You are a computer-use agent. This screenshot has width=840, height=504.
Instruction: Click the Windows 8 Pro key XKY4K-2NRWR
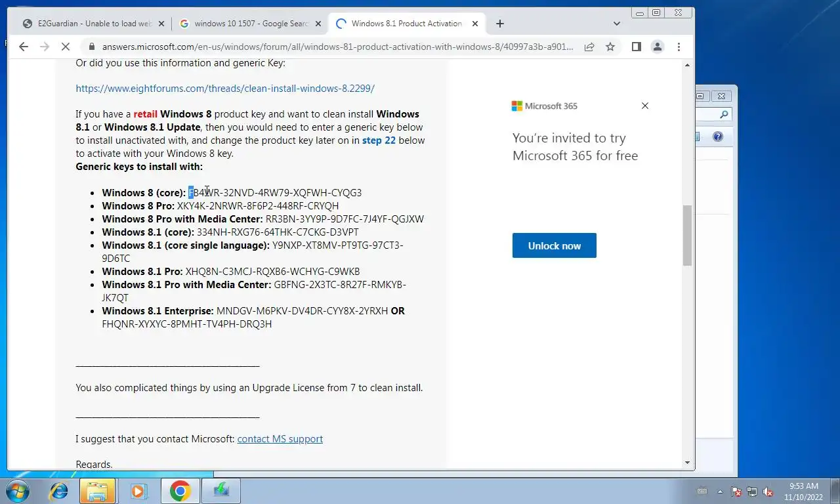[258, 206]
